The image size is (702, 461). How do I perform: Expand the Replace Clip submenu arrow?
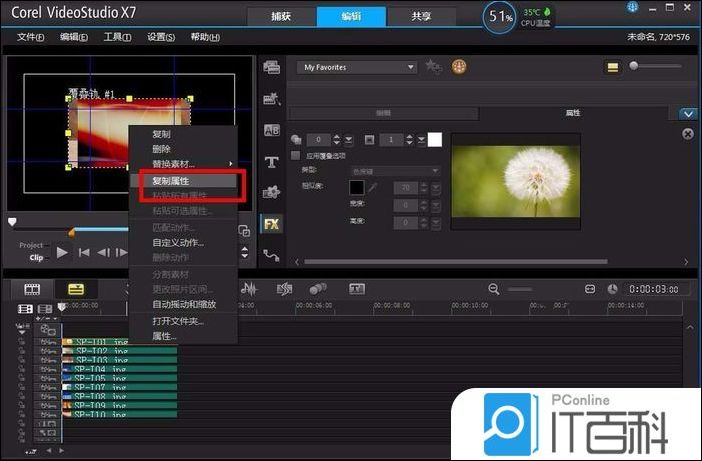[231, 164]
